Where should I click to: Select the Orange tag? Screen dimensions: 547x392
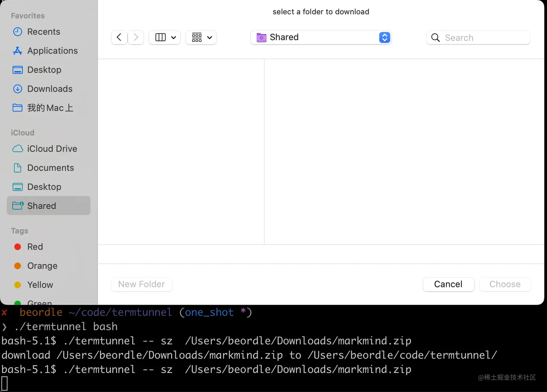[x=42, y=266]
